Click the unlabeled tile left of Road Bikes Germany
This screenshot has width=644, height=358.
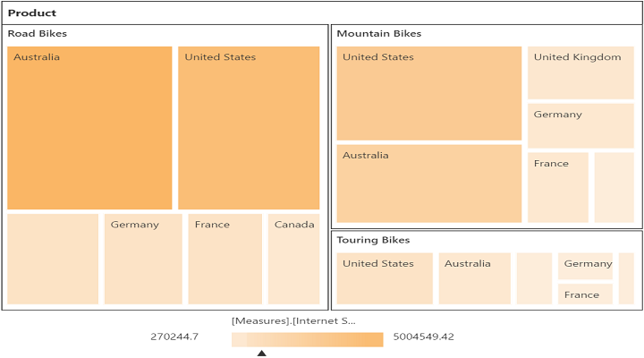coord(53,259)
